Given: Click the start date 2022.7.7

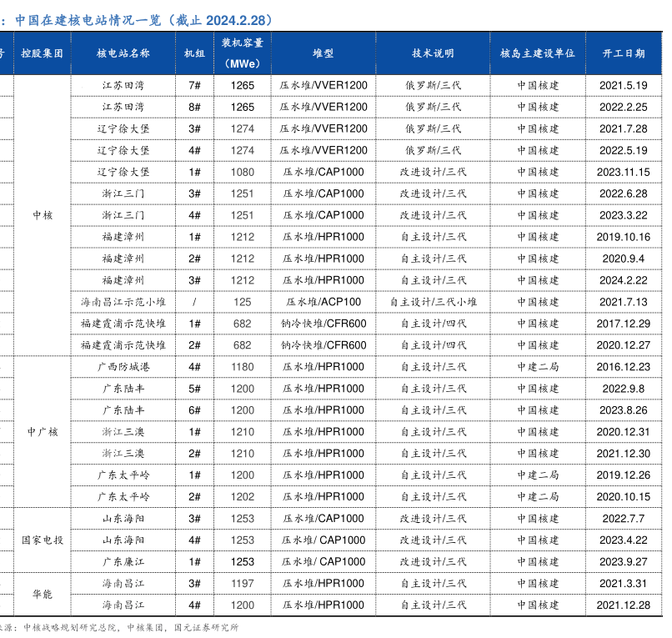Looking at the screenshot, I should 624,519.
